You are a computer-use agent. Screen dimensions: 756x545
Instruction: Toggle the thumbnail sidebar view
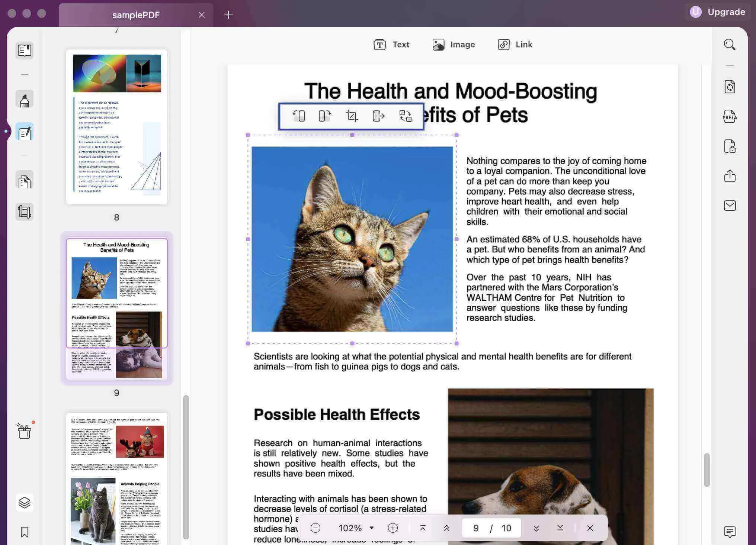point(25,50)
